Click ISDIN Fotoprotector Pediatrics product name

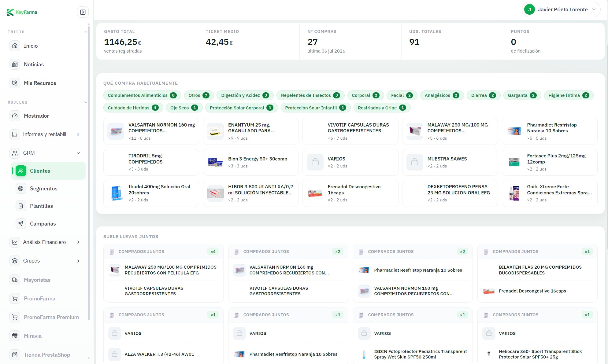point(421,354)
